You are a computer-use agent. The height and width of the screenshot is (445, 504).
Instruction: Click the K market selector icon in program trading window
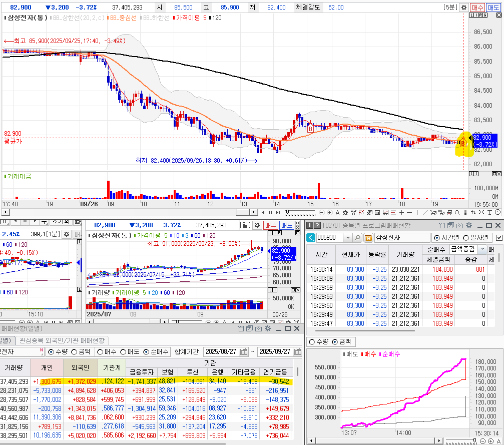point(310,238)
